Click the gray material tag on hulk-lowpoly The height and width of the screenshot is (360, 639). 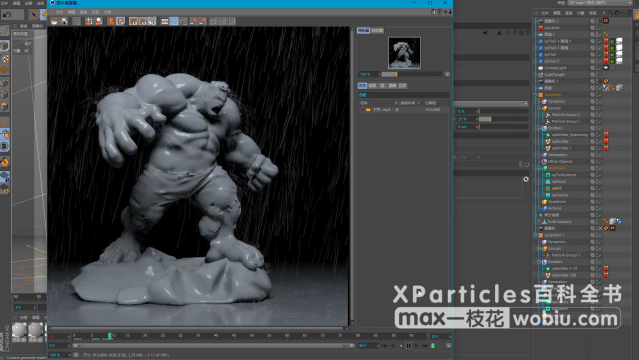(x=613, y=221)
